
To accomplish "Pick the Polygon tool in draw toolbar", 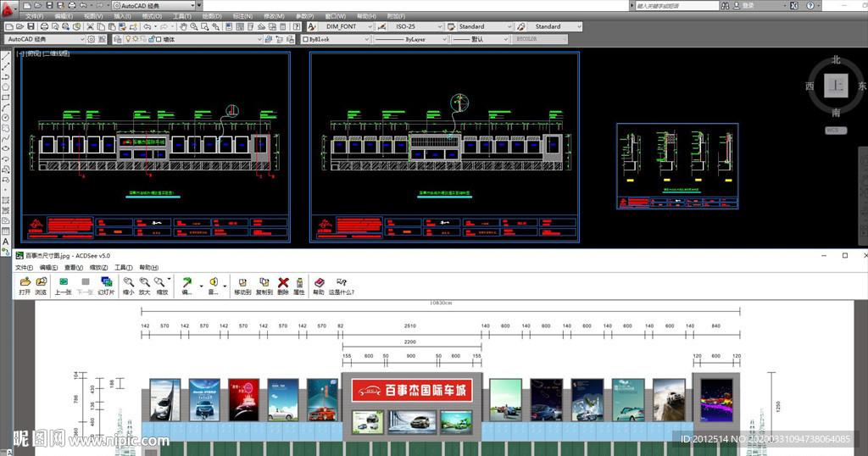I will click(6, 86).
